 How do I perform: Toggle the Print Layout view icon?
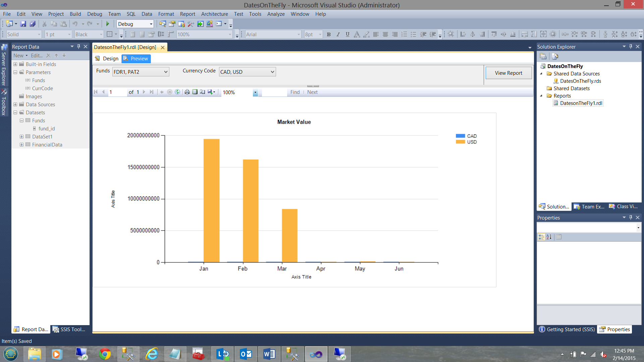click(195, 92)
